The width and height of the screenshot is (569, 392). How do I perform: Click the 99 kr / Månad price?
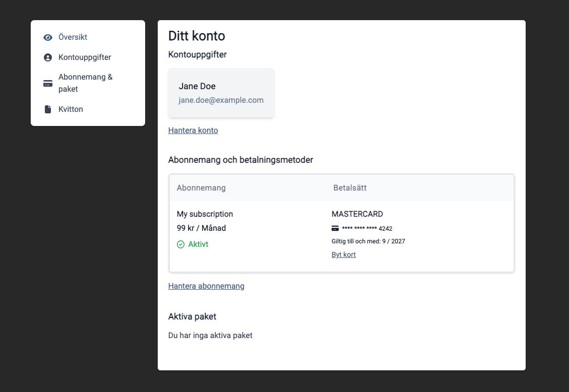[x=202, y=228]
